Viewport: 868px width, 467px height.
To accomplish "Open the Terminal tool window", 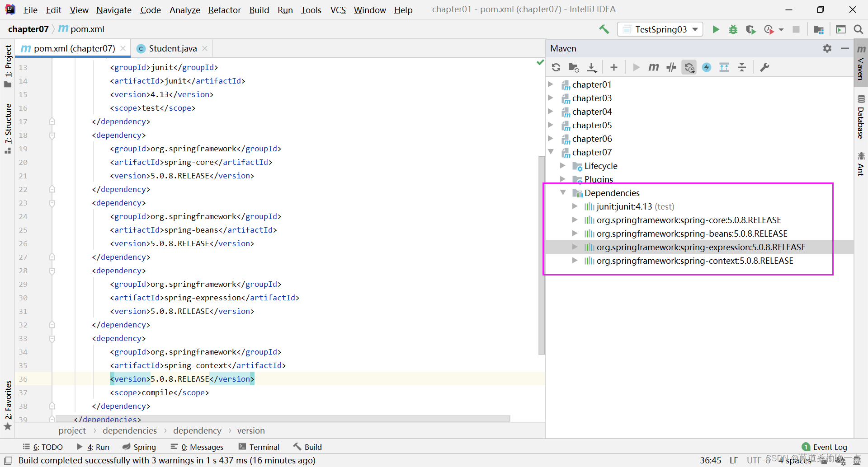I will pyautogui.click(x=259, y=447).
